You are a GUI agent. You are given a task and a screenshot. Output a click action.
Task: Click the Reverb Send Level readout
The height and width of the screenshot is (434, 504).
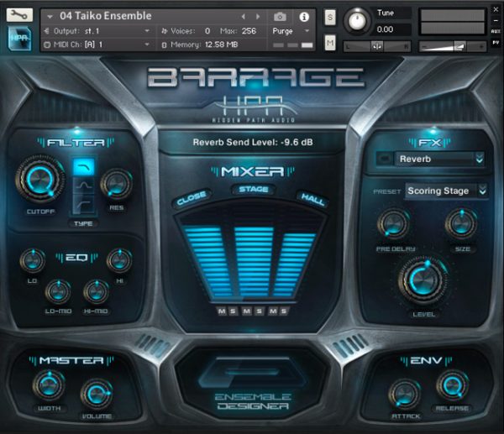pos(253,143)
